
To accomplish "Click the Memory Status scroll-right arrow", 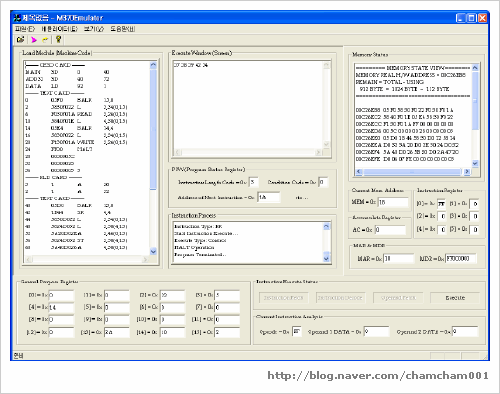I will pos(467,172).
